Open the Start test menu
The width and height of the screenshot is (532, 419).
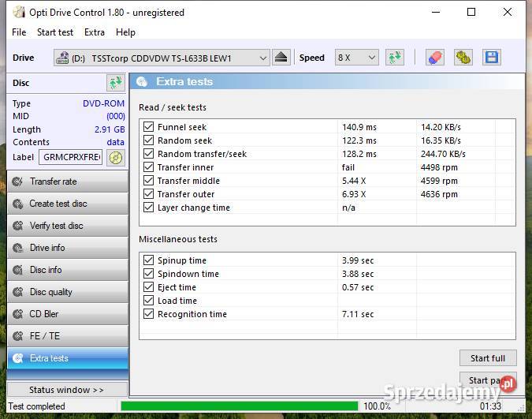pyautogui.click(x=55, y=32)
